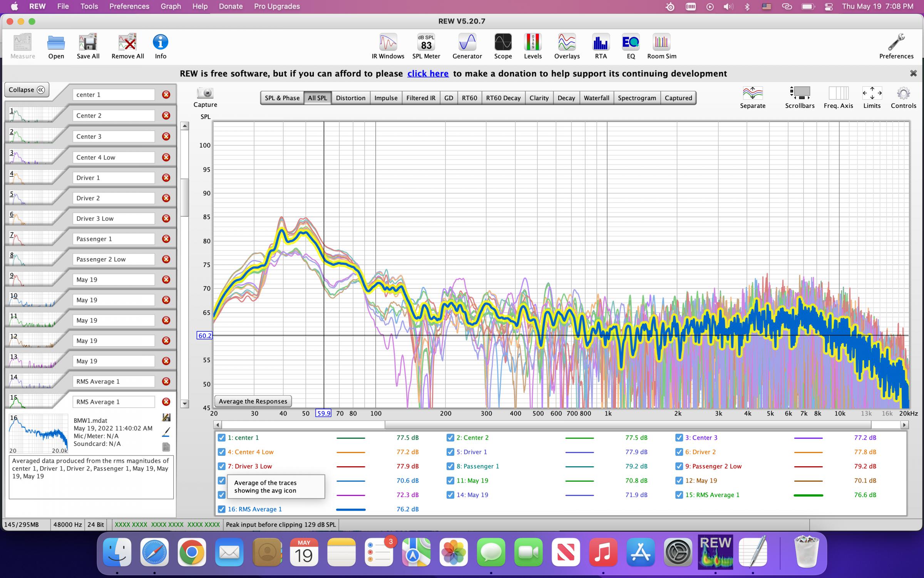Rename the center 1 measurement field
The width and height of the screenshot is (924, 578).
[x=113, y=94]
